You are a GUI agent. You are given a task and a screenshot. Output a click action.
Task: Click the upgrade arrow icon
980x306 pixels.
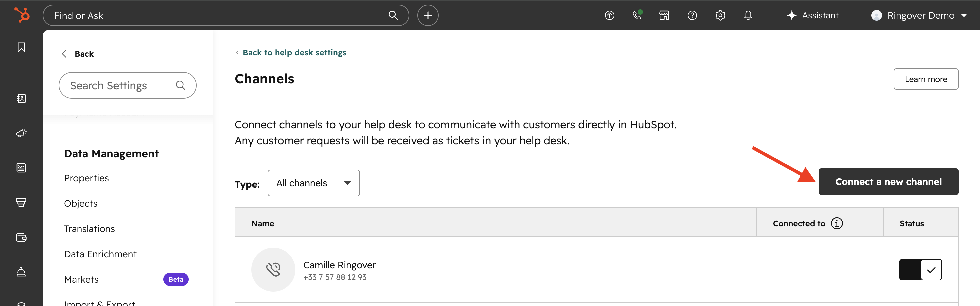click(x=609, y=15)
